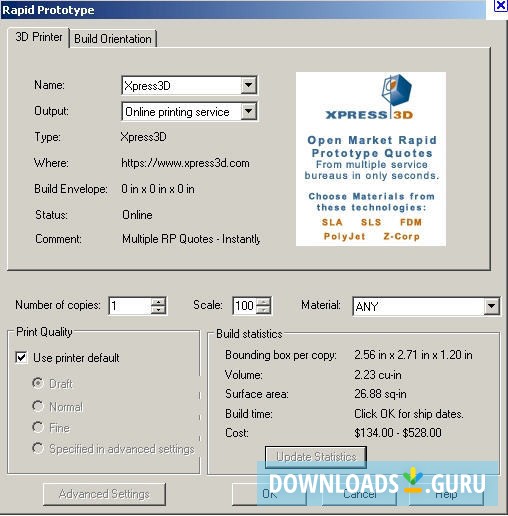
Task: Close the Rapid Prototype dialog
Action: [500, 6]
